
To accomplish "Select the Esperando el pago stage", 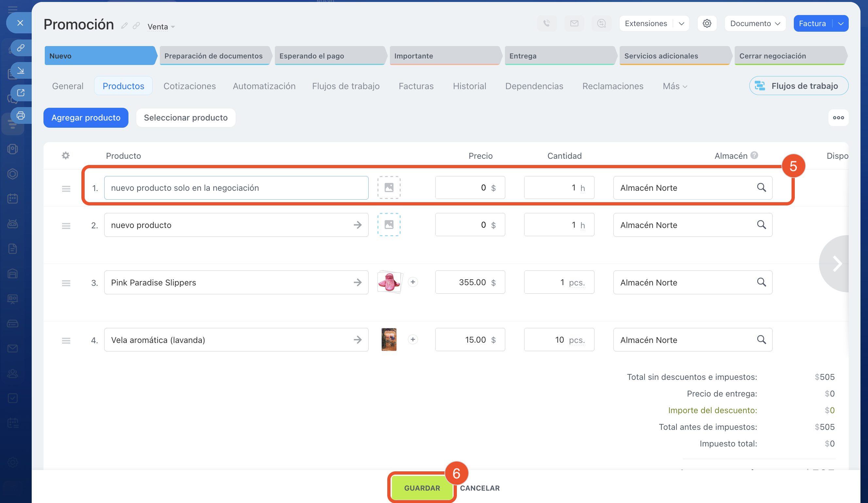I will [329, 56].
